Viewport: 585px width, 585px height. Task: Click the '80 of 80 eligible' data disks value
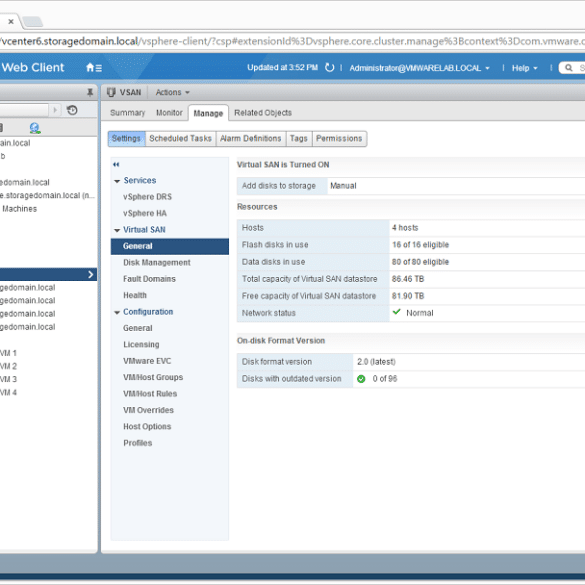point(420,262)
